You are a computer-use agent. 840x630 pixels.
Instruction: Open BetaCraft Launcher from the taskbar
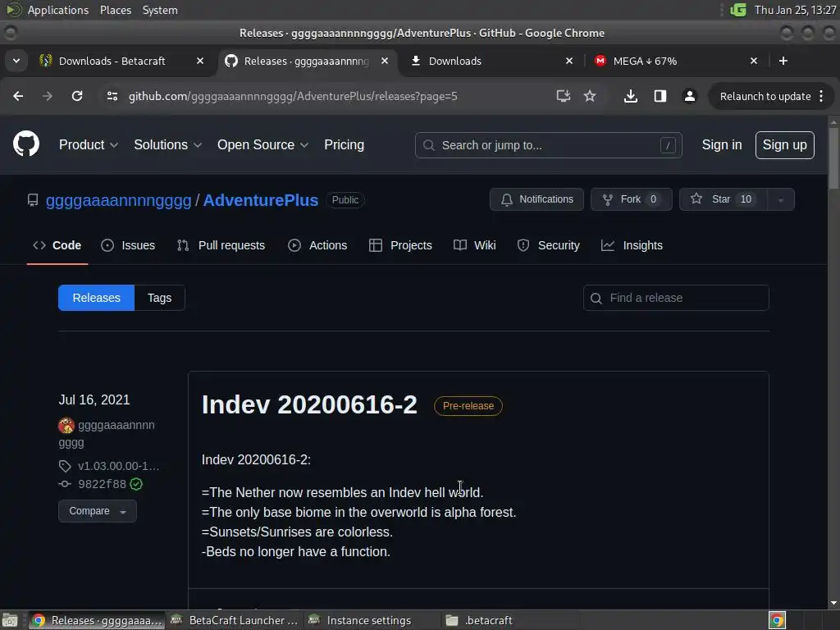point(235,620)
